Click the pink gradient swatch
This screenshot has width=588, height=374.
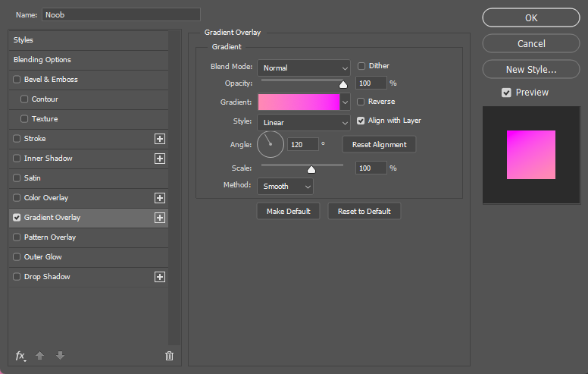[299, 102]
